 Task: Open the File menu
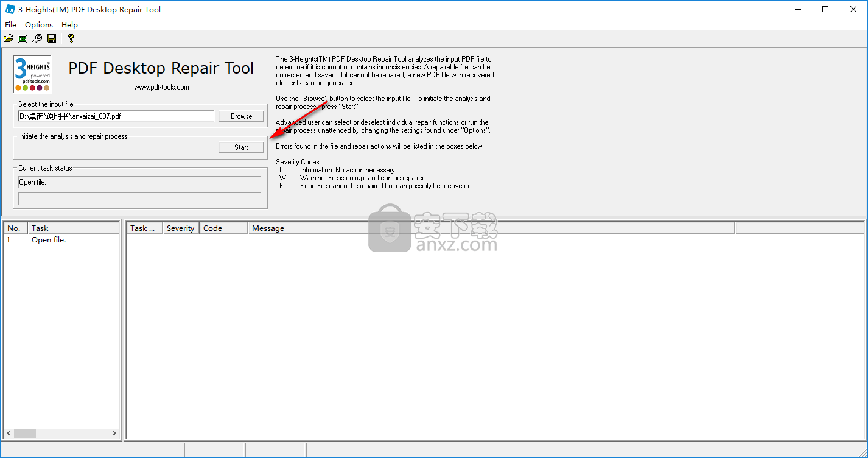click(10, 25)
